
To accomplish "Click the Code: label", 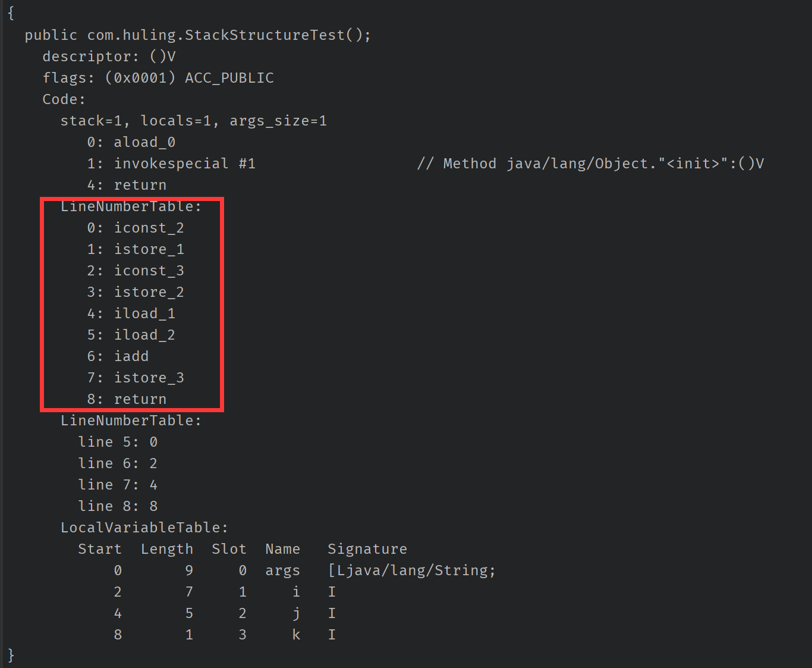I will click(64, 99).
